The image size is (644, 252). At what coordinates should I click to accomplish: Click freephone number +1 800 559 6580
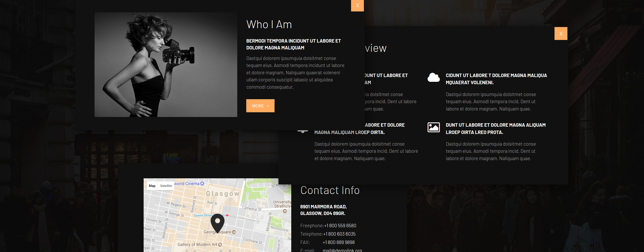pos(340,226)
